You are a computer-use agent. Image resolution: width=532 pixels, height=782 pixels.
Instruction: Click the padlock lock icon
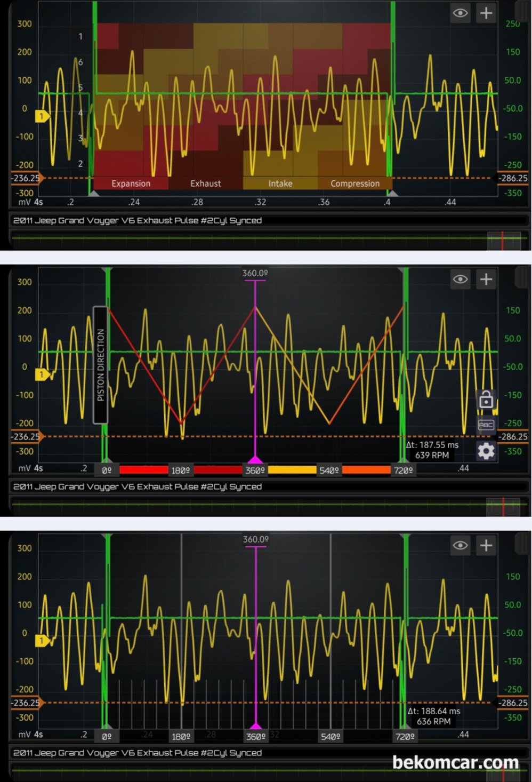[486, 399]
